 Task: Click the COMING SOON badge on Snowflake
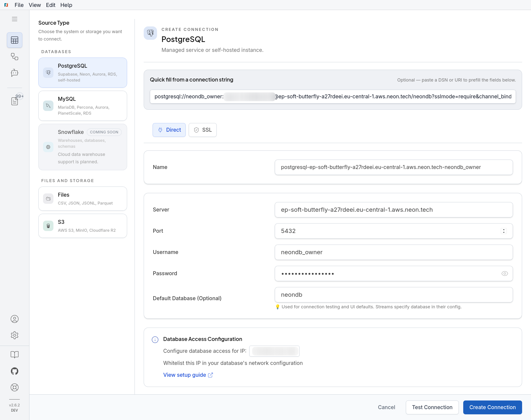[104, 132]
